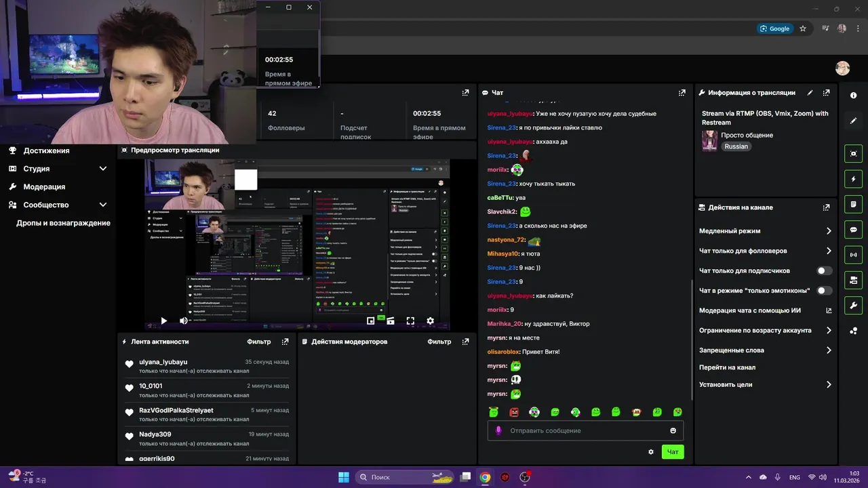The height and width of the screenshot is (488, 868).
Task: Click the camera quick action icon in sidebar
Action: pyautogui.click(x=853, y=280)
